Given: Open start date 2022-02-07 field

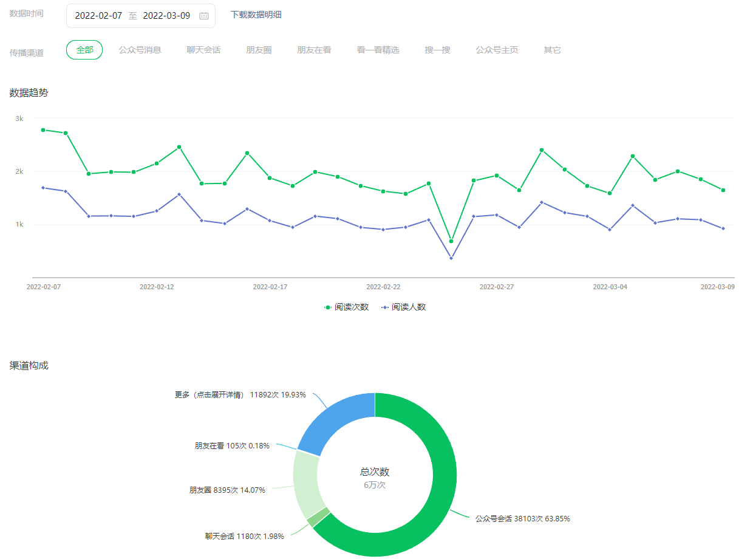Looking at the screenshot, I should click(98, 16).
